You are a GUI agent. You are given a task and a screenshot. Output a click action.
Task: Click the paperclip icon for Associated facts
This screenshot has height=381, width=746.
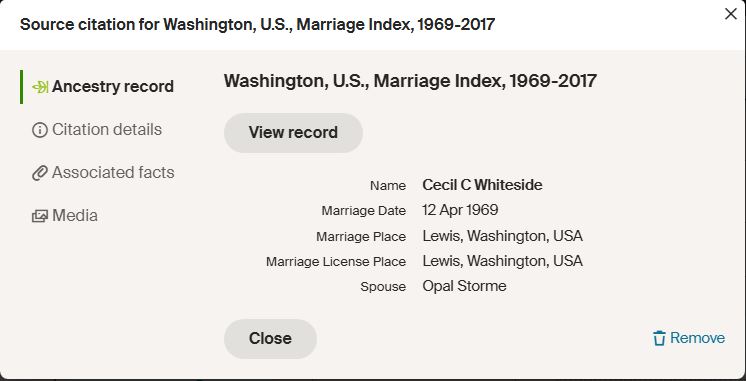40,173
